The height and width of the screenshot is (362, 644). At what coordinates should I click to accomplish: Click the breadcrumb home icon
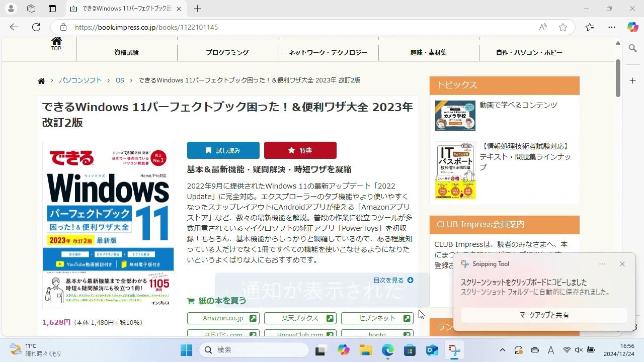pos(41,81)
